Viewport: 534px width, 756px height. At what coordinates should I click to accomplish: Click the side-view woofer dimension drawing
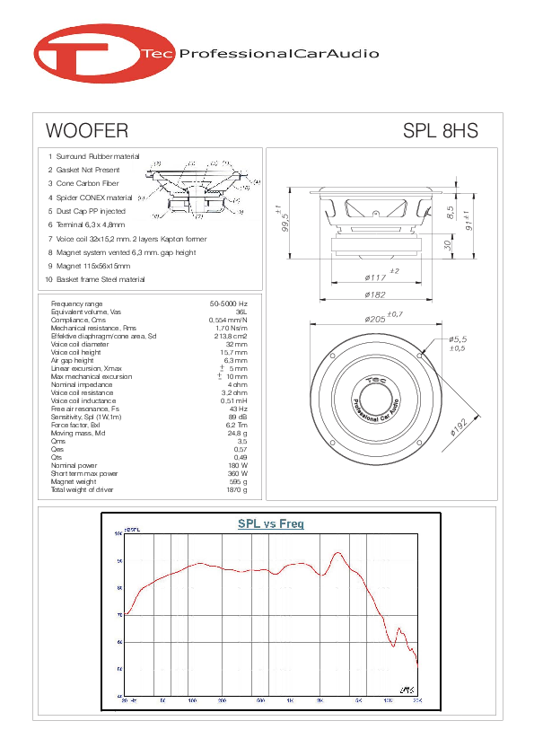(376, 223)
